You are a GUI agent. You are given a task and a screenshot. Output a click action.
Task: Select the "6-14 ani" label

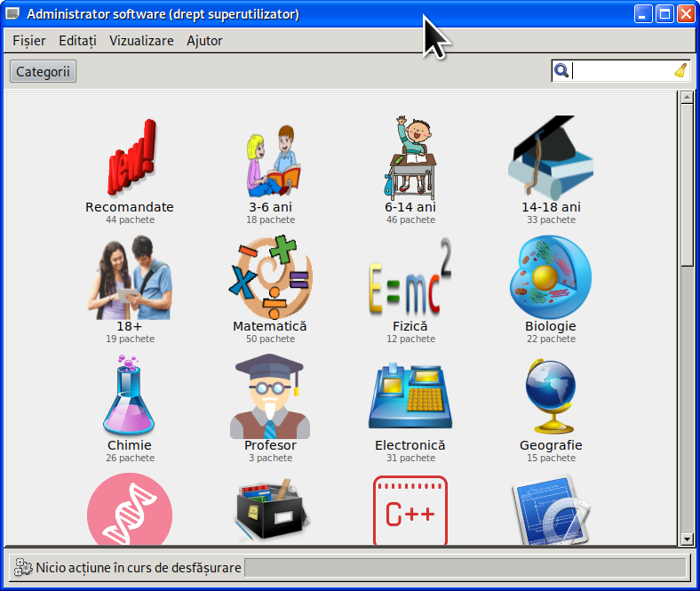pos(410,207)
